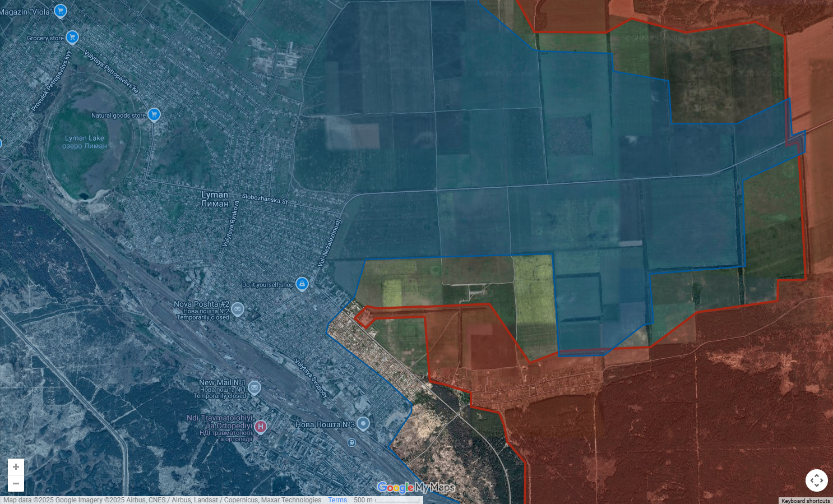Open the New Mail №1 envelope marker

[254, 387]
